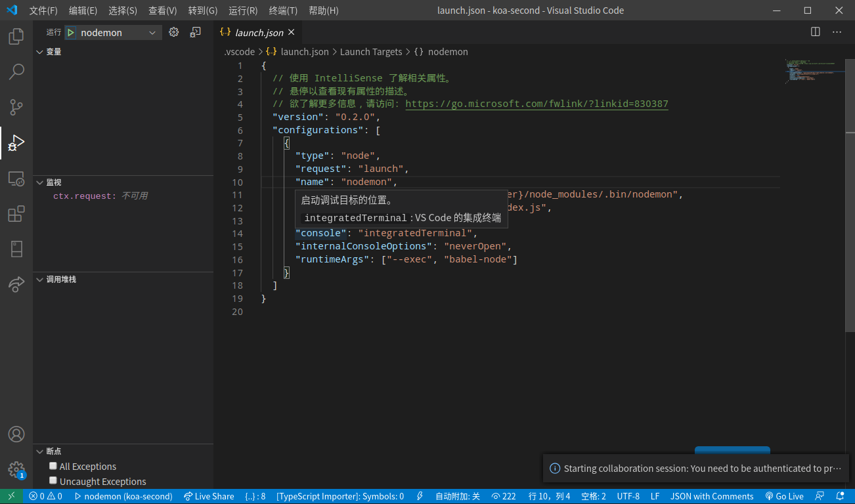Change indentation via 空格: 2
Screen dimensions: 855x504
594,496
